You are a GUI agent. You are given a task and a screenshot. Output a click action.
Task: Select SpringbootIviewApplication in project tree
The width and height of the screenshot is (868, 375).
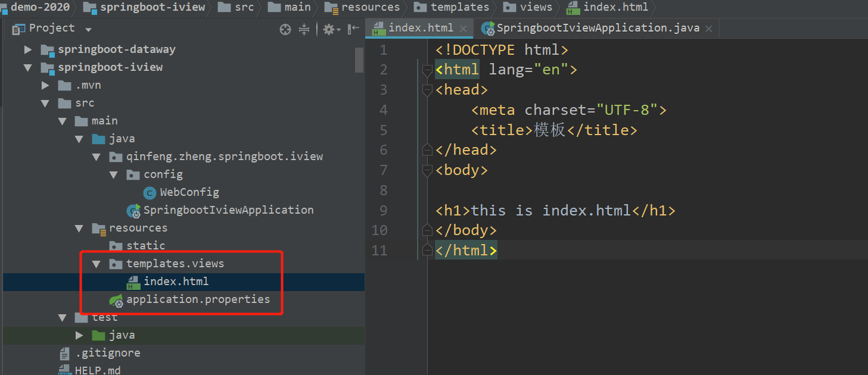point(228,210)
